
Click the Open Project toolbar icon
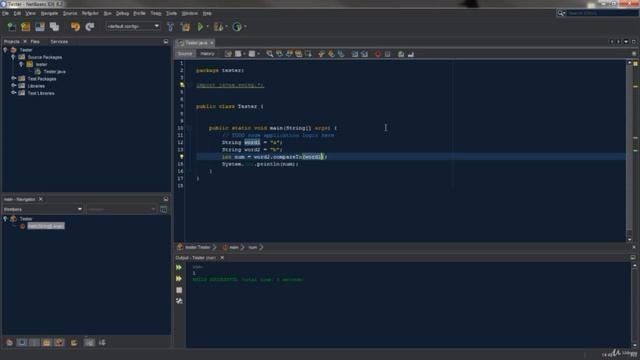[40, 27]
